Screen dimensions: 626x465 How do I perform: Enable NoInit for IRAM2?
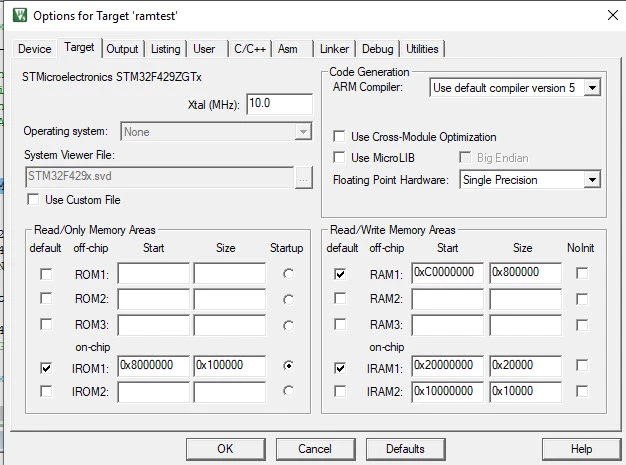click(x=582, y=391)
